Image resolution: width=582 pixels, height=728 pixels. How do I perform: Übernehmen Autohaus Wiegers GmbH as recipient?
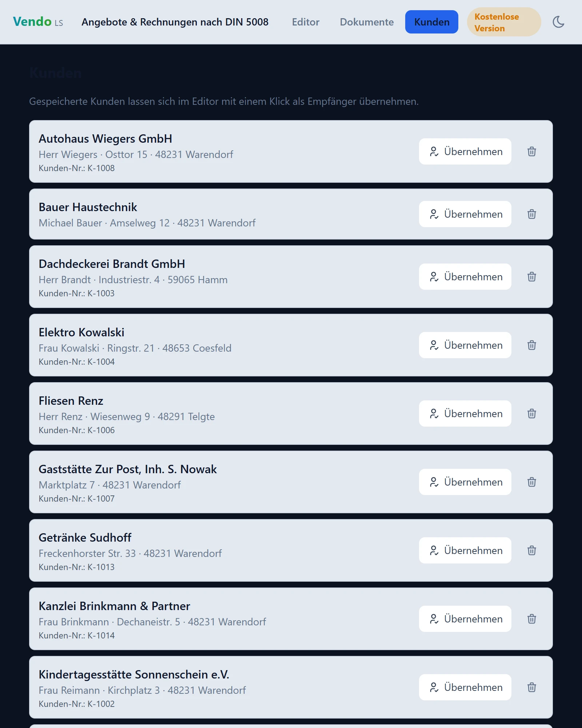coord(465,151)
